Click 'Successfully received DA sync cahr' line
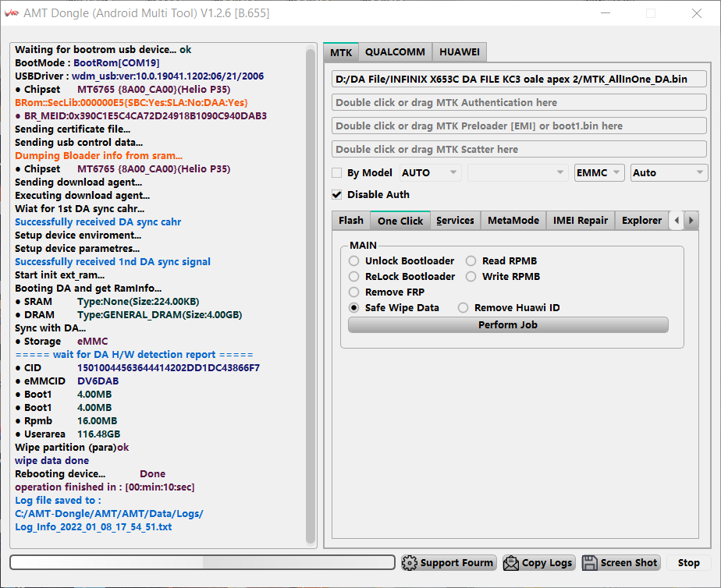The width and height of the screenshot is (721, 588). [x=98, y=222]
